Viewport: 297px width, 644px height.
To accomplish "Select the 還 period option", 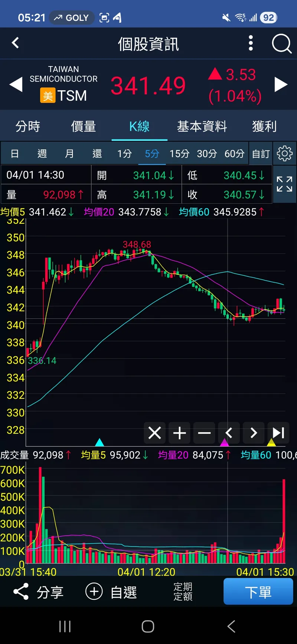I will coord(97,153).
